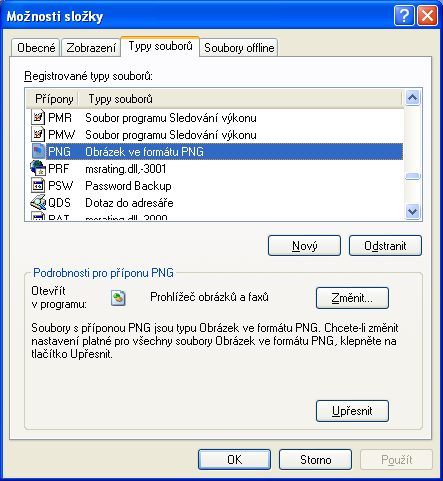Switch to the Obecné tab
443x481 pixels.
point(36,48)
